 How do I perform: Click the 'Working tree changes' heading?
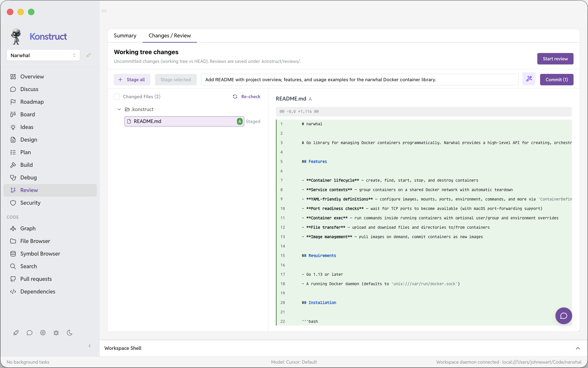coord(146,52)
